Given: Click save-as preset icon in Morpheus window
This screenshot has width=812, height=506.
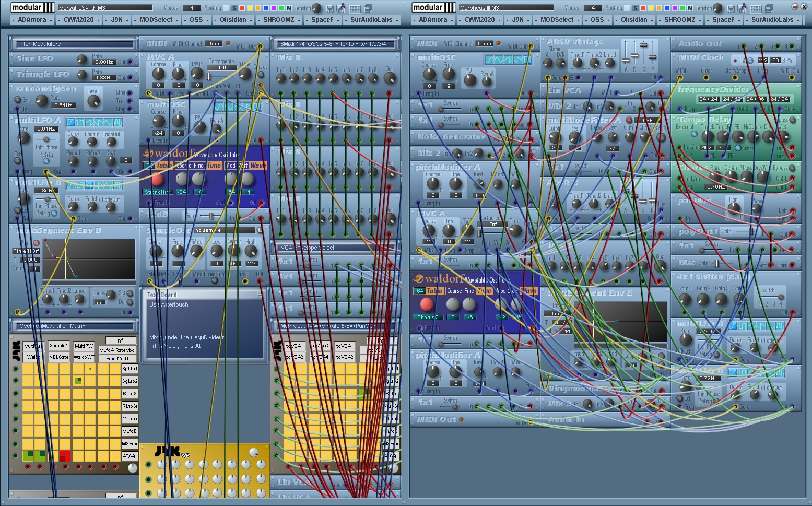Looking at the screenshot, I should [x=743, y=8].
